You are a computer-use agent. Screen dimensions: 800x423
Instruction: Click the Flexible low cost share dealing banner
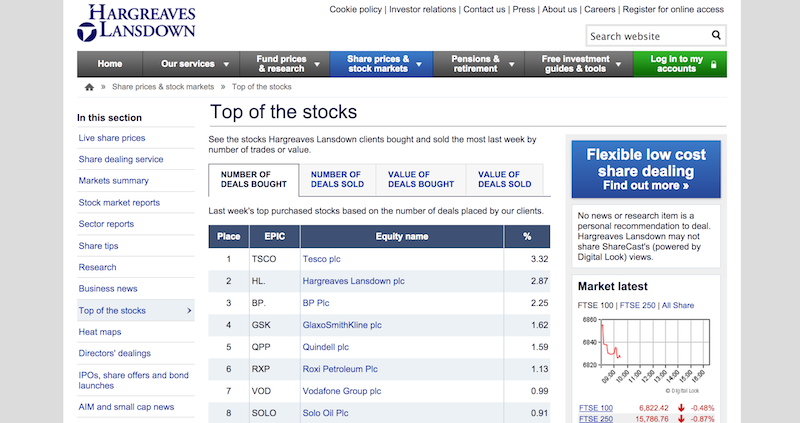646,169
